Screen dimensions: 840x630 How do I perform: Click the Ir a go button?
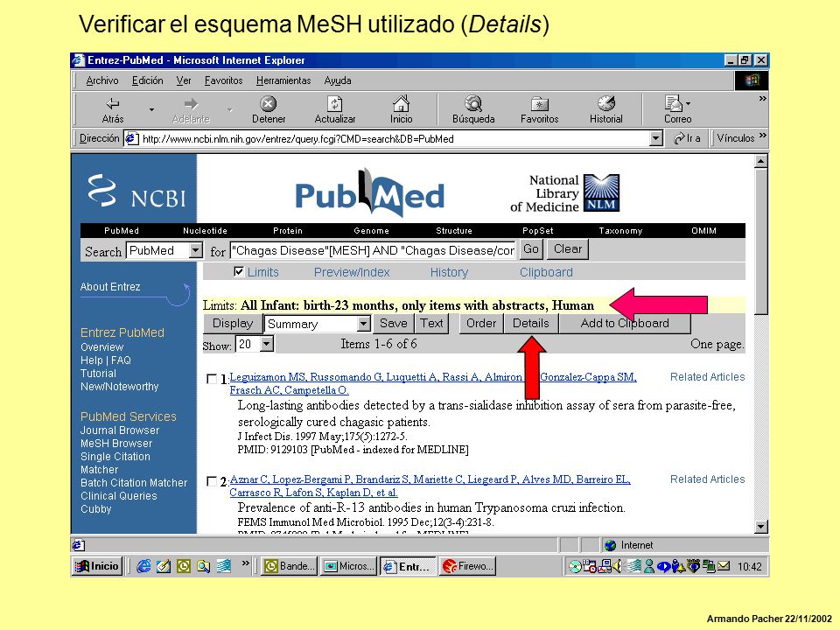pos(688,138)
